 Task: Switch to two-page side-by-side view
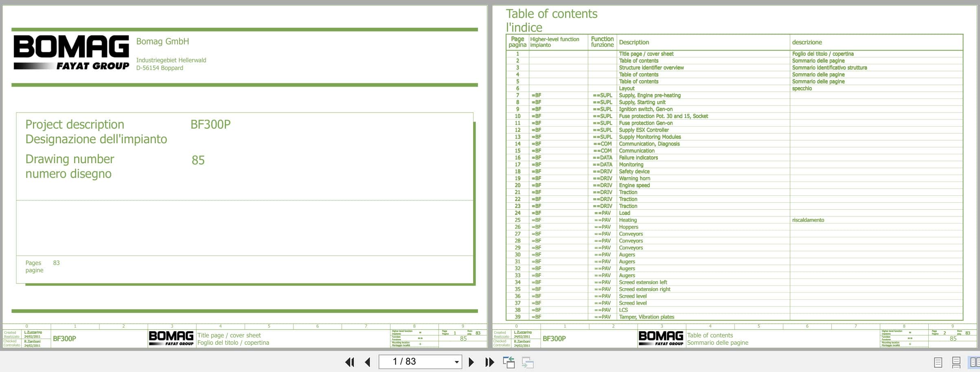click(x=974, y=362)
